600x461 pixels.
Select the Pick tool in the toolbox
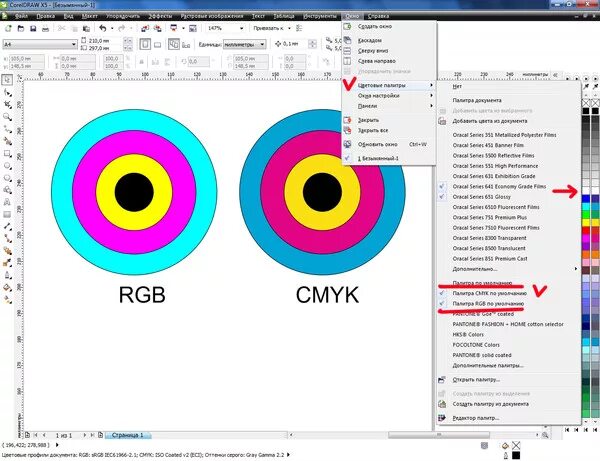(x=7, y=80)
